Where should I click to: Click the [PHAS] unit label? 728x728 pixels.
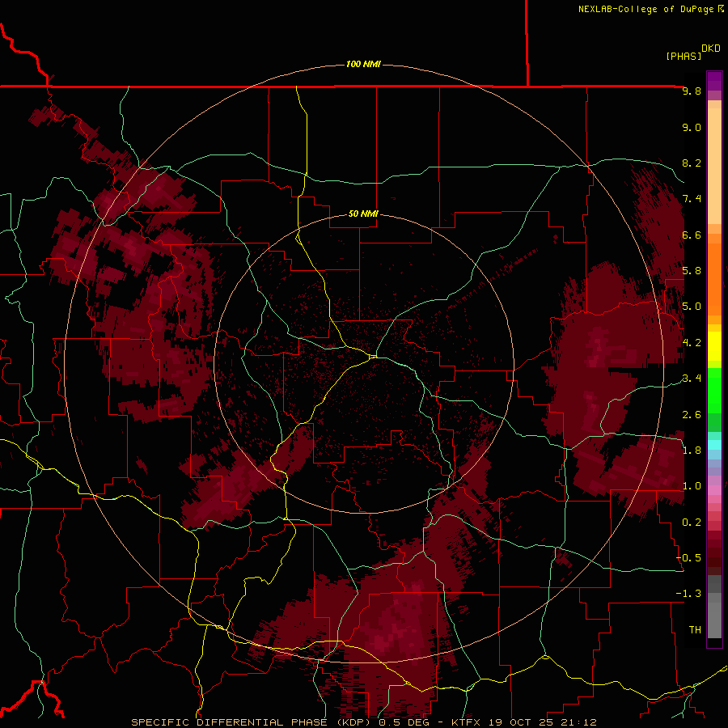[x=684, y=57]
